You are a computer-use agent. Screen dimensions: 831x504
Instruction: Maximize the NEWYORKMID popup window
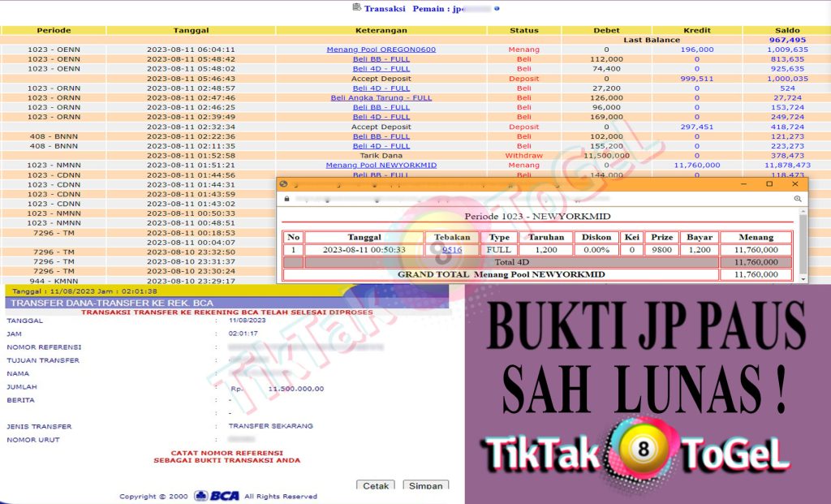tap(769, 184)
